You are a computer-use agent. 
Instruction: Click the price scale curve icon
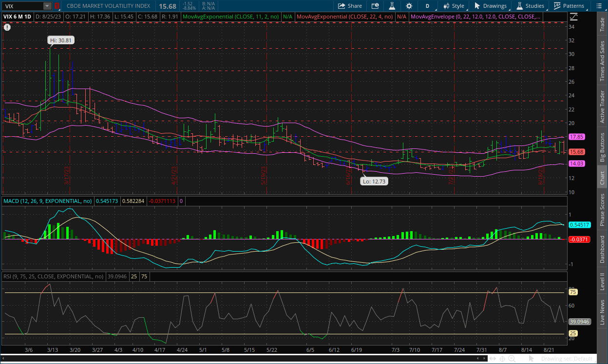[574, 16]
